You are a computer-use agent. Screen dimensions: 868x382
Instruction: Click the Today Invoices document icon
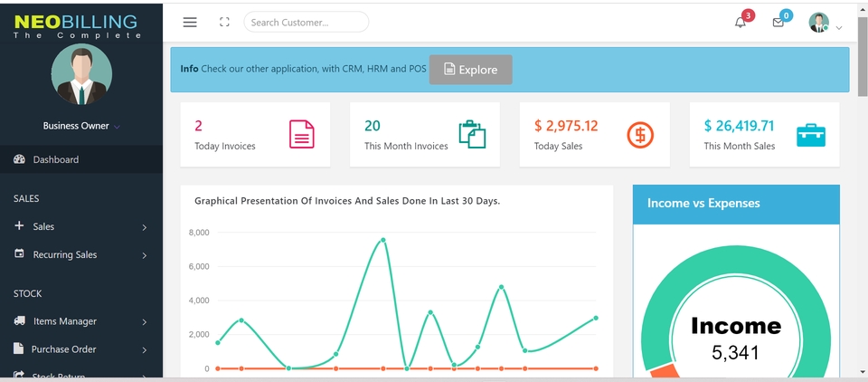point(302,134)
